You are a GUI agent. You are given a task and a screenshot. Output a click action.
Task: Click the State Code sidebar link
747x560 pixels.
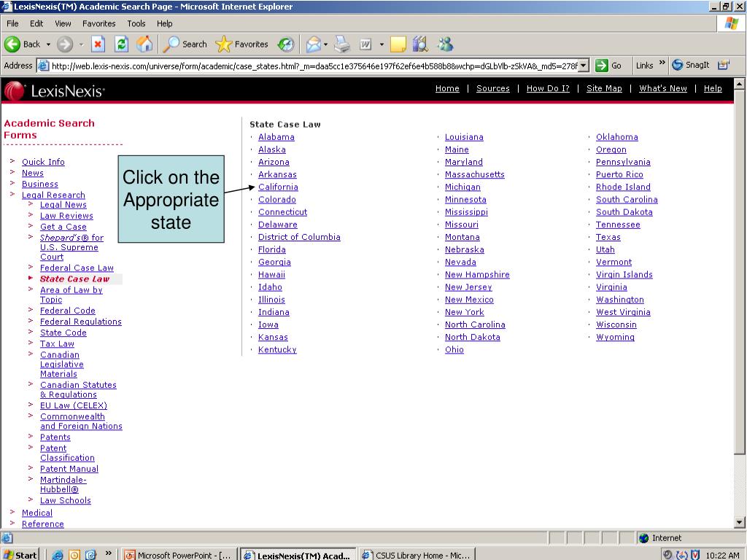[x=63, y=332]
